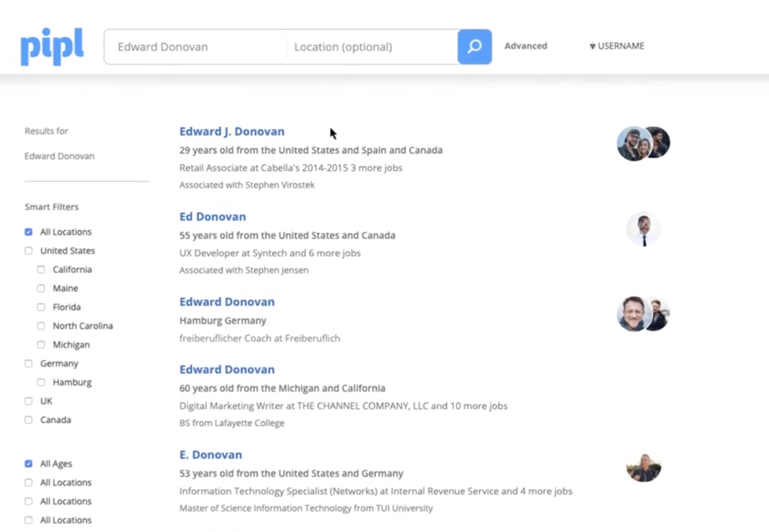Viewport: 769px width, 532px height.
Task: Click the name search field
Action: click(196, 47)
